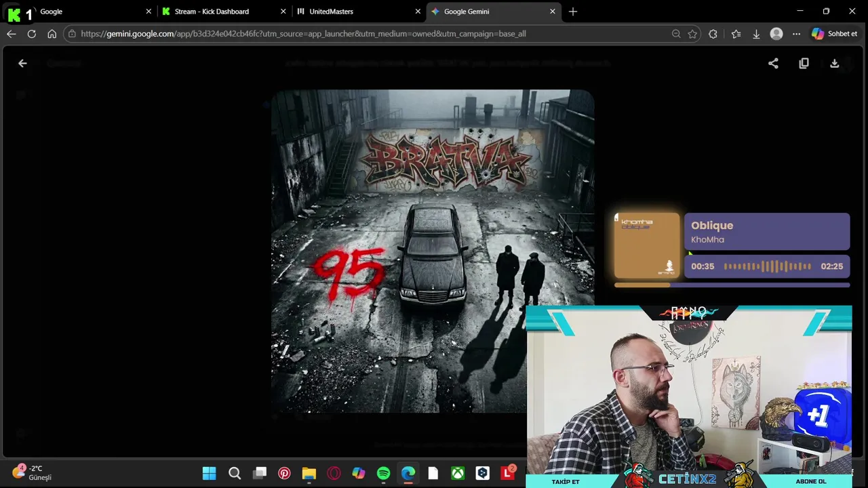The image size is (868, 488).
Task: Open the Windows Start menu
Action: click(209, 473)
